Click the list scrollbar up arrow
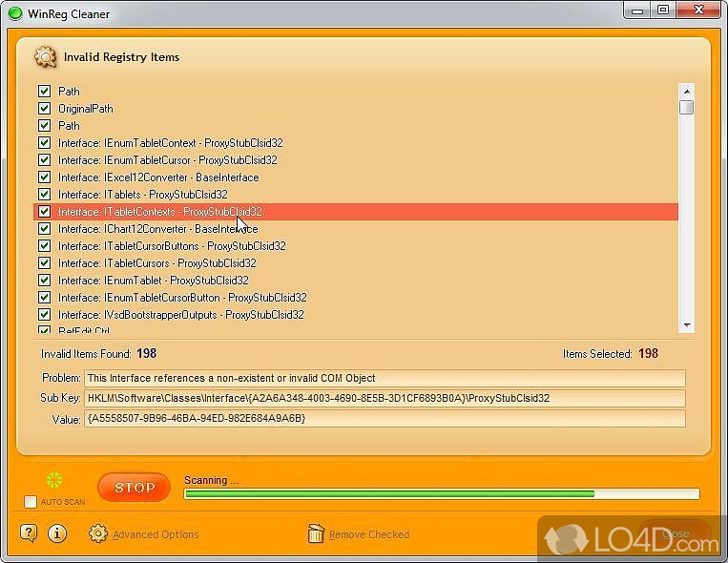This screenshot has height=563, width=728. pyautogui.click(x=687, y=91)
